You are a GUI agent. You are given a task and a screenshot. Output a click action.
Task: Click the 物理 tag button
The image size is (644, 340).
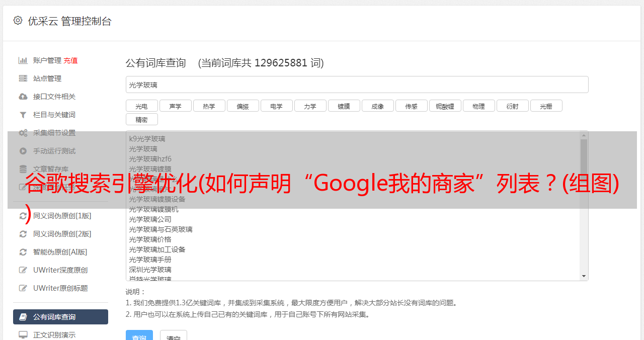pos(479,106)
